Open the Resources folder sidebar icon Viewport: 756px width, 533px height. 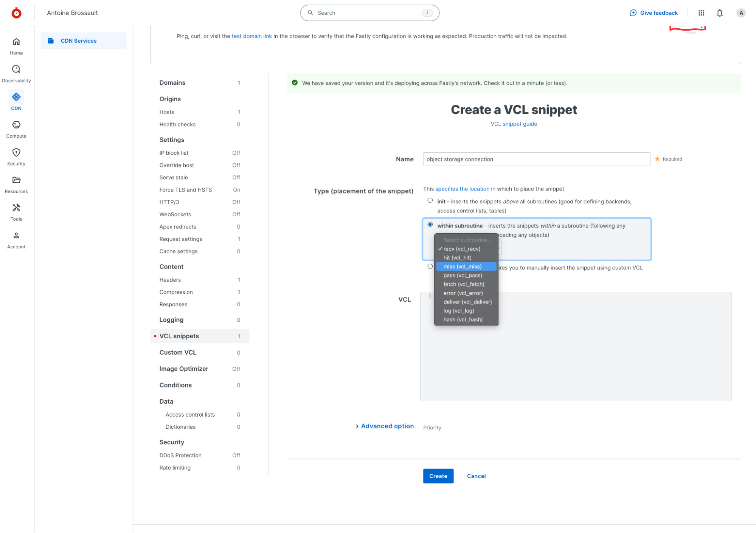pyautogui.click(x=16, y=180)
